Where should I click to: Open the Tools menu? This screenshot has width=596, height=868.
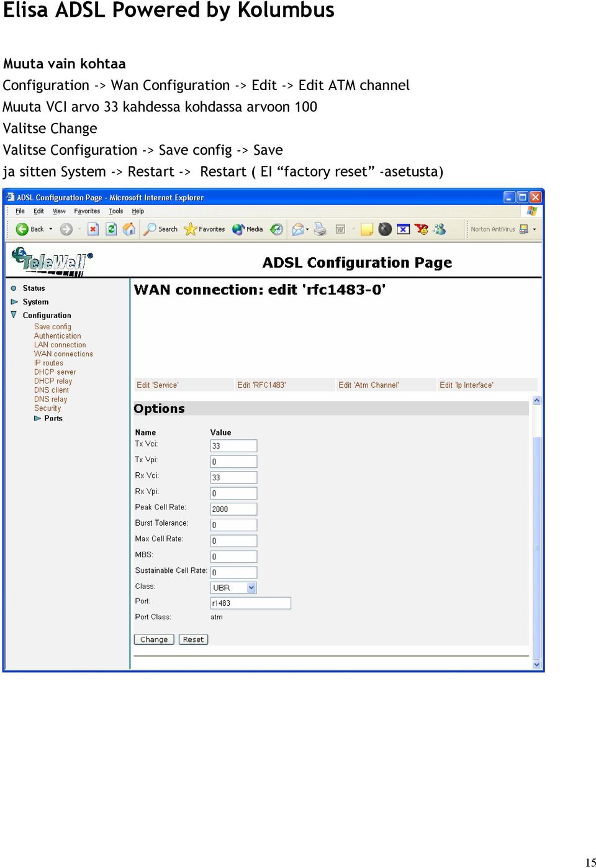point(116,211)
